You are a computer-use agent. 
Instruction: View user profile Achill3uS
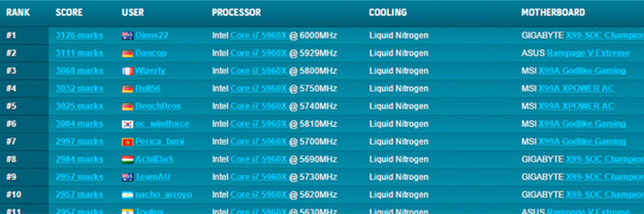[154, 159]
